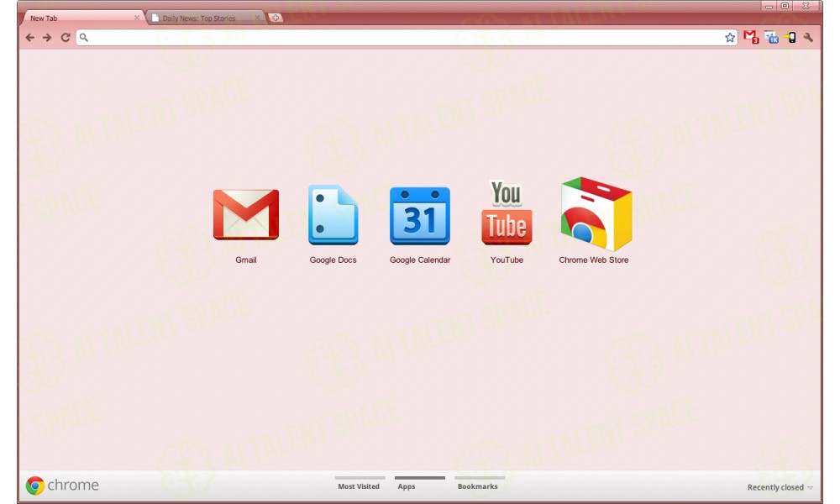Bookmark this page with the star

[730, 38]
